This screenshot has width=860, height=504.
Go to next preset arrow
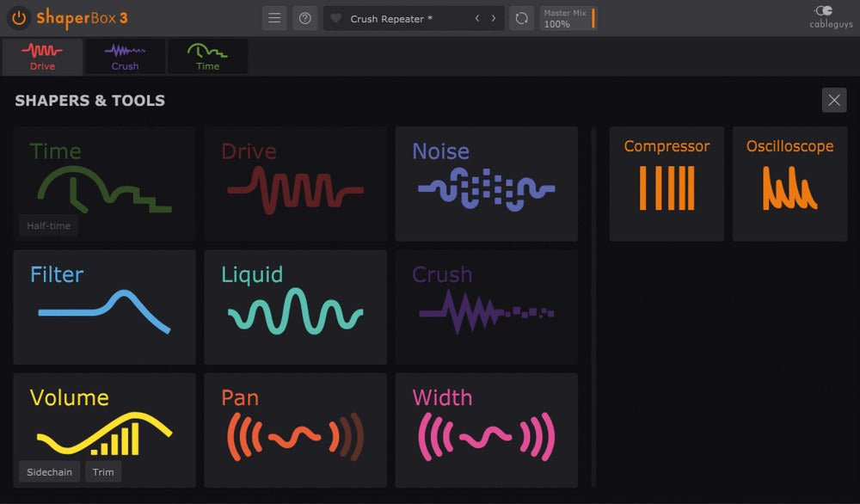(494, 18)
